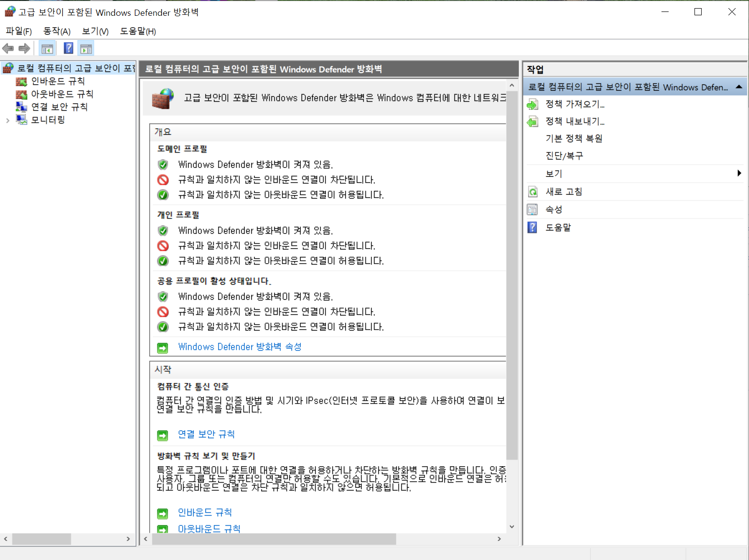The image size is (749, 560).
Task: Click 기본 정책 복원 action
Action: 574,139
